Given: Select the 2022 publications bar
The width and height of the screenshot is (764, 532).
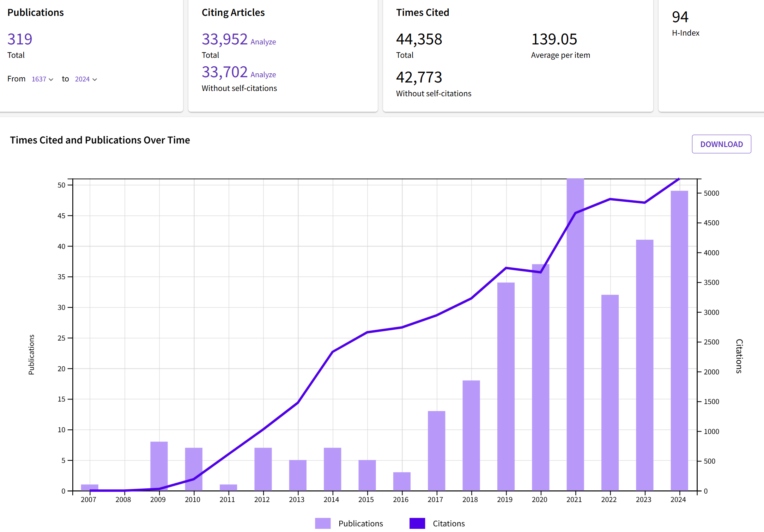Looking at the screenshot, I should pos(610,393).
